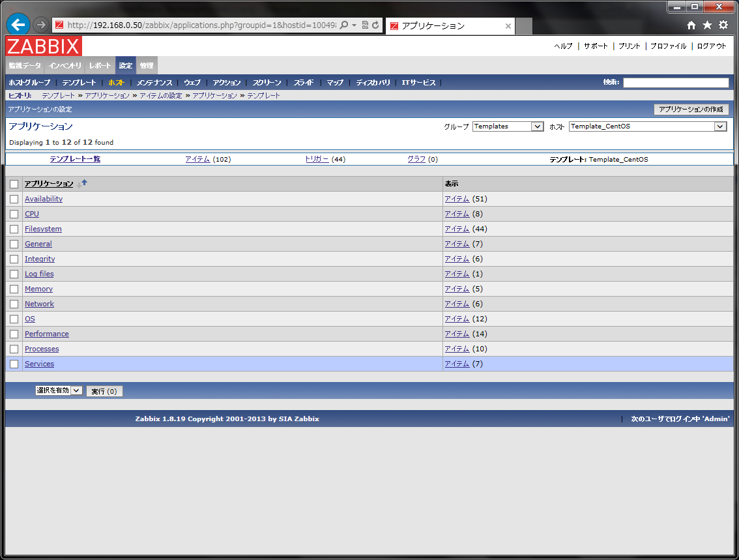Viewport: 739px width, 560px height.
Task: Open the グループ Templates dropdown
Action: pyautogui.click(x=508, y=126)
